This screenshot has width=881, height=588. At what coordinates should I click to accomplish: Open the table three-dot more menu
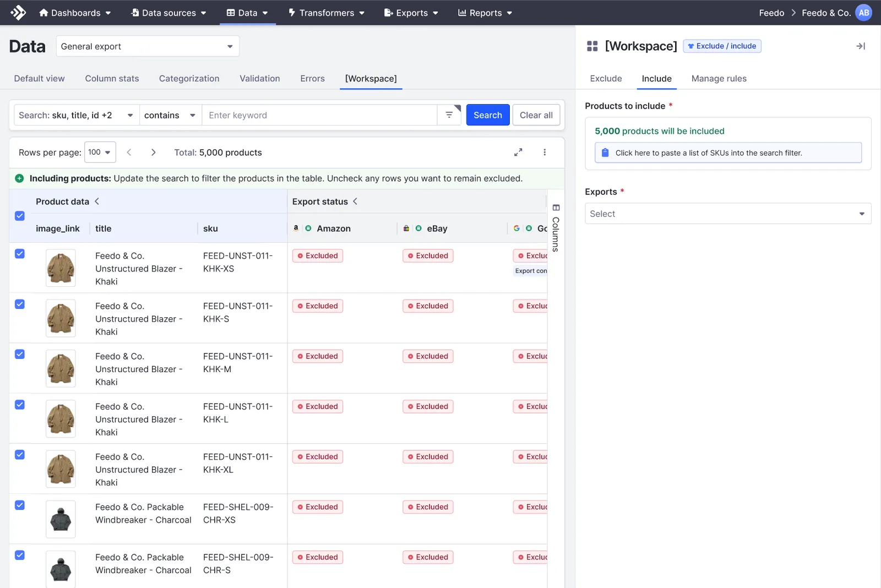point(545,153)
